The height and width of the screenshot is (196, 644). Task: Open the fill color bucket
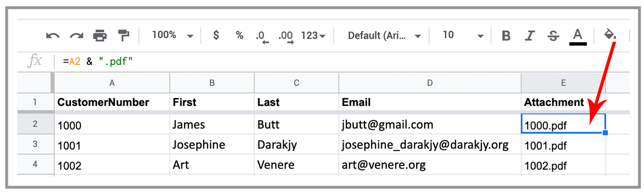[611, 35]
